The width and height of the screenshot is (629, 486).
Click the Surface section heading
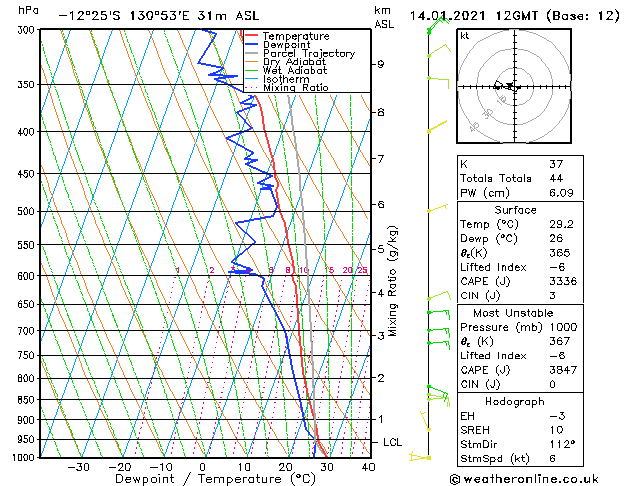click(515, 210)
